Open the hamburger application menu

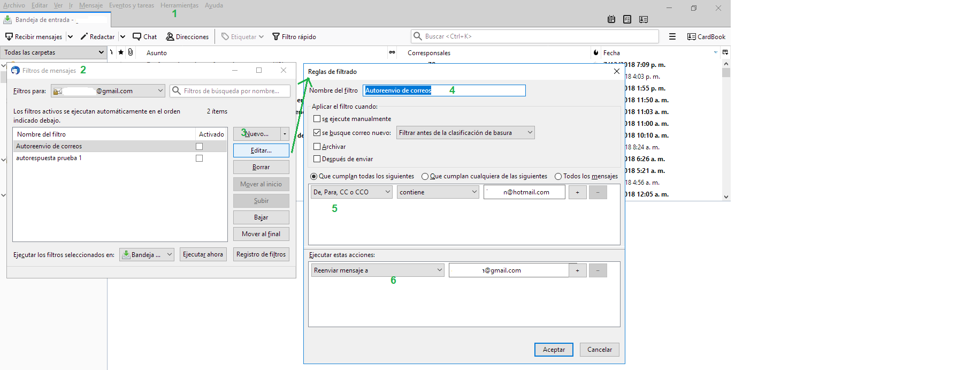tap(672, 37)
